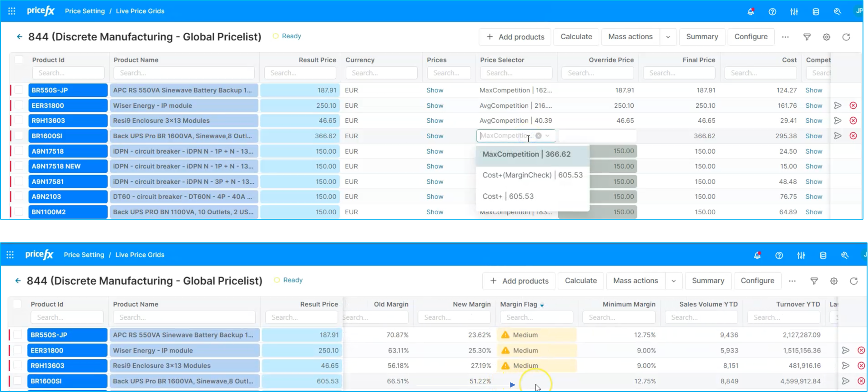This screenshot has height=392, width=868.
Task: Open the apps grid menu in the lower screenshot
Action: point(10,255)
